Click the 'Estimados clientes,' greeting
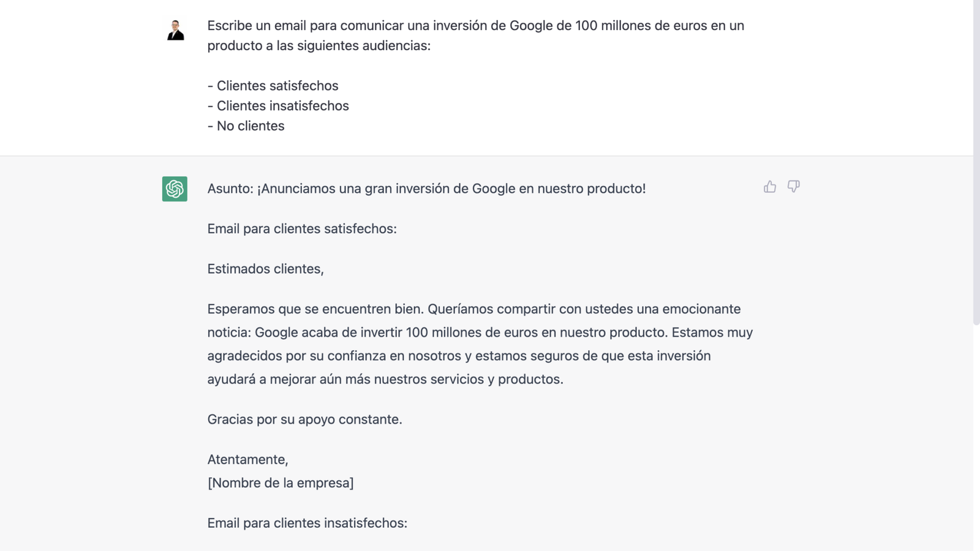The width and height of the screenshot is (980, 551). 265,269
